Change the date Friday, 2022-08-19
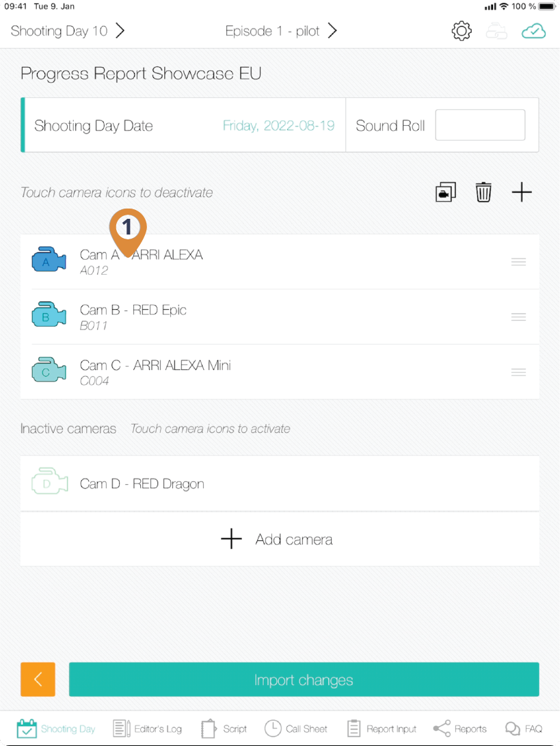 (x=278, y=126)
